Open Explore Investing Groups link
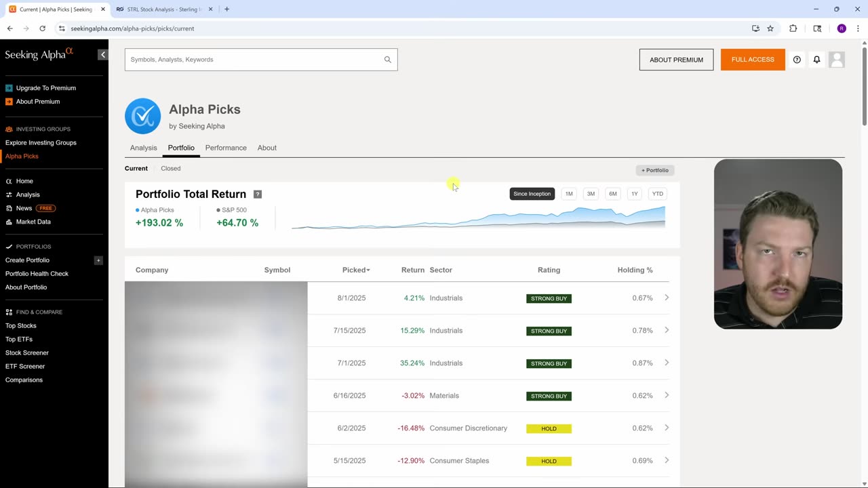The width and height of the screenshot is (868, 488). click(x=41, y=142)
